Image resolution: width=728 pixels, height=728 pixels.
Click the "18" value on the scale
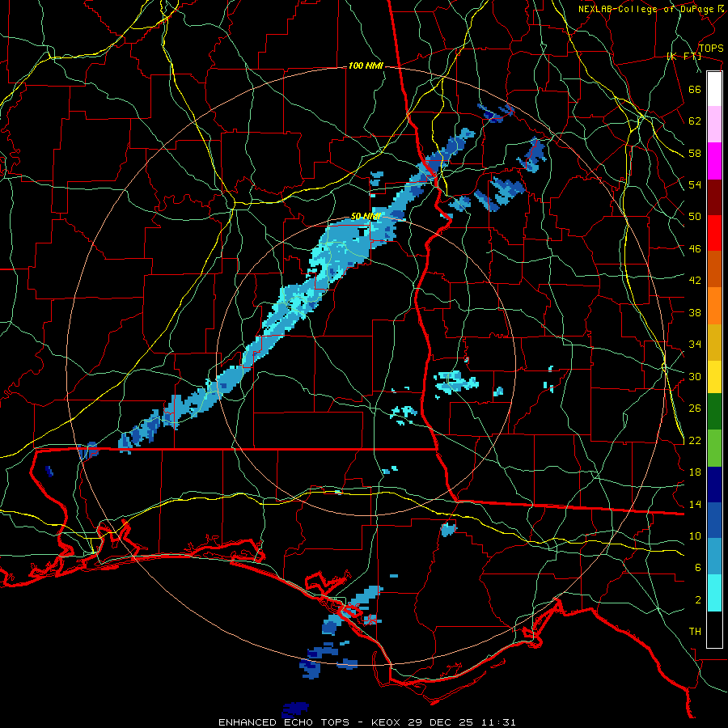coord(695,472)
